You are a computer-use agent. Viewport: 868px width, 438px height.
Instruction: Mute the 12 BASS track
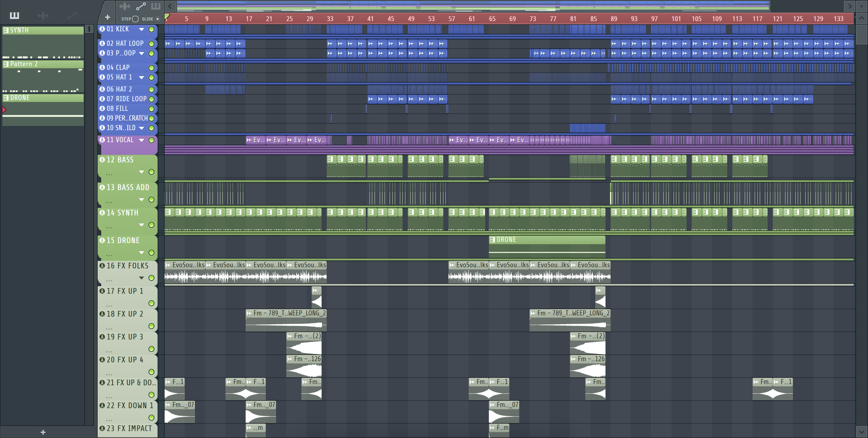152,172
